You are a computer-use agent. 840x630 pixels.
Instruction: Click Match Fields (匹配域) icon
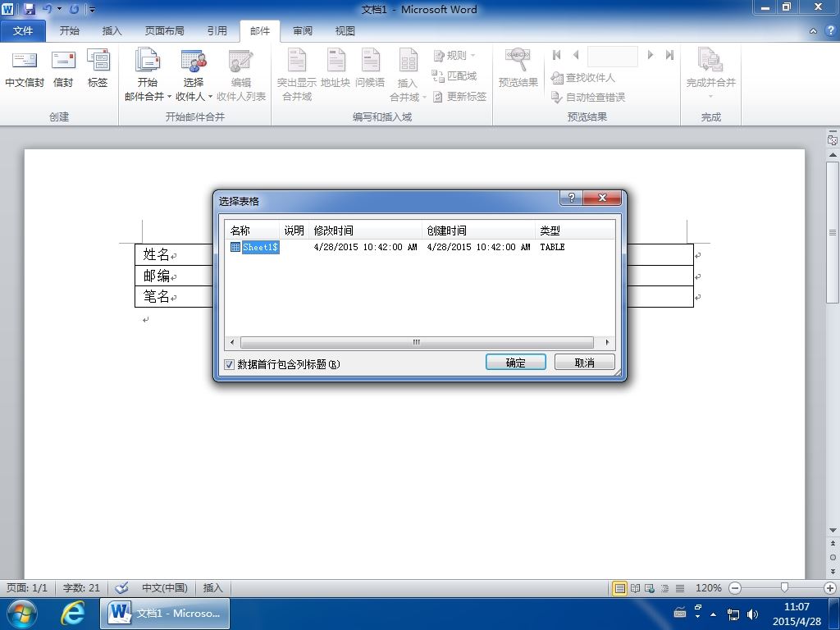pos(454,76)
